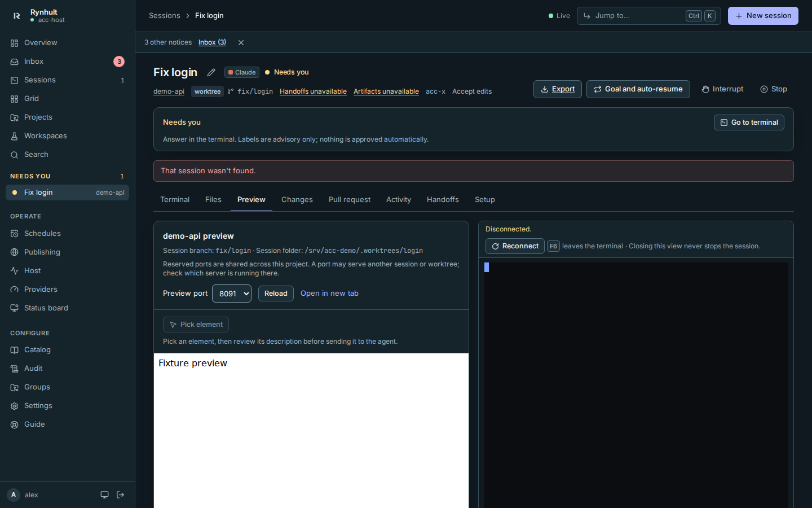Expand the Preview port dropdown
This screenshot has height=508, width=812.
point(232,294)
